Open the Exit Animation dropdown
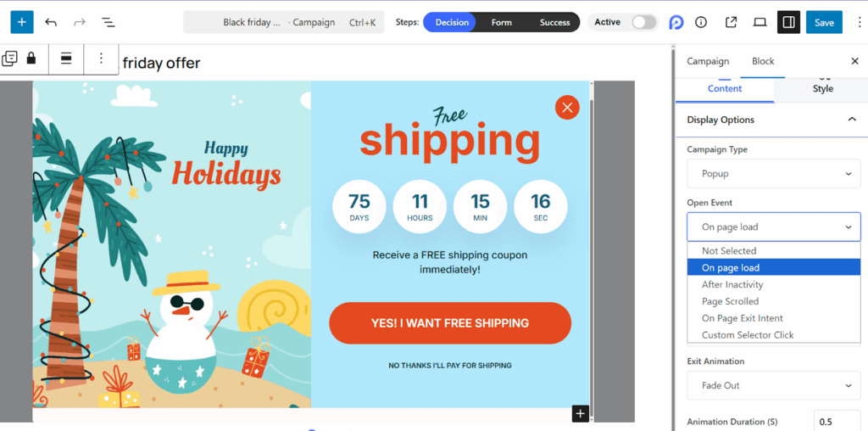Image resolution: width=868 pixels, height=431 pixels. tap(773, 385)
